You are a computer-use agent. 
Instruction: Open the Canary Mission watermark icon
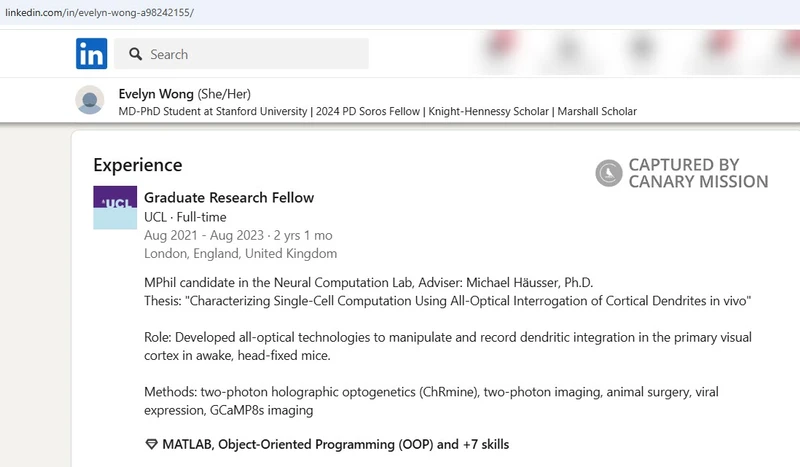click(x=609, y=173)
